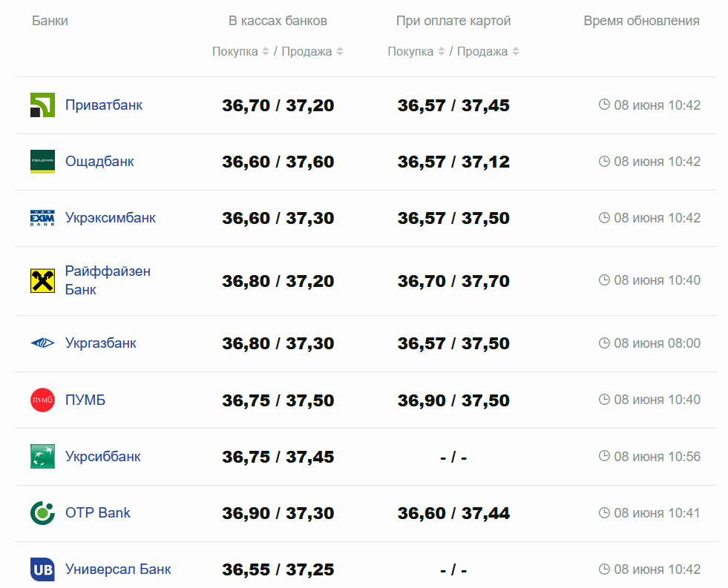This screenshot has width=728, height=588.
Task: Click the Время обновления column header
Action: (x=641, y=21)
